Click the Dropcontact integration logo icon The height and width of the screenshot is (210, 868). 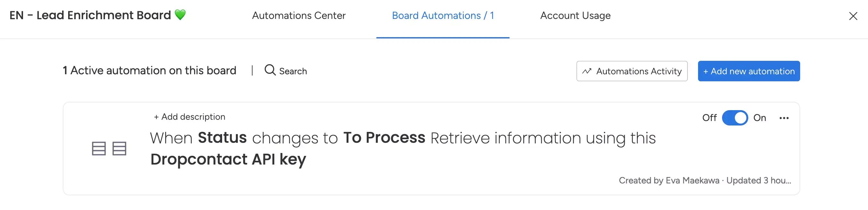click(109, 148)
